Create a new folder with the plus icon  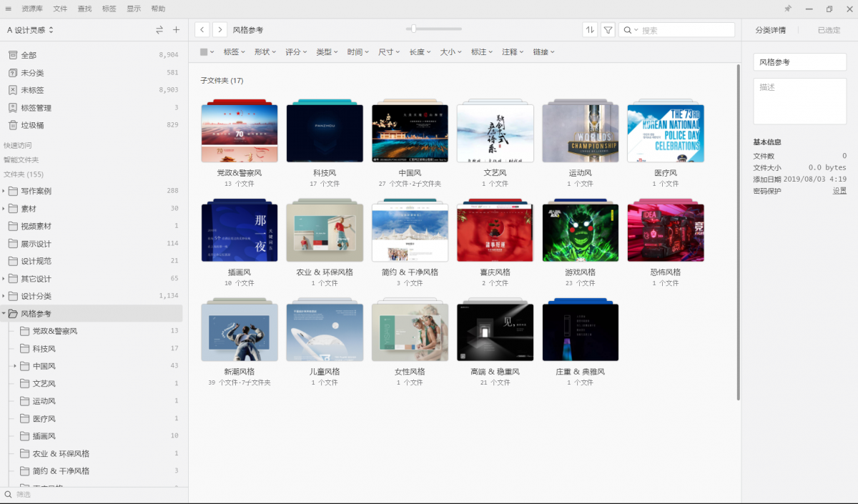tap(176, 29)
